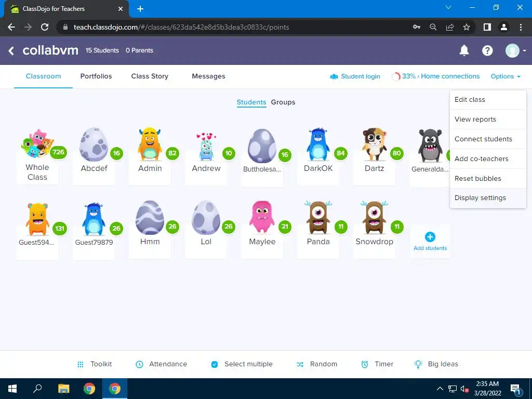Screen dimensions: 532x399
Task: Select the Students view tab
Action: pyautogui.click(x=251, y=102)
